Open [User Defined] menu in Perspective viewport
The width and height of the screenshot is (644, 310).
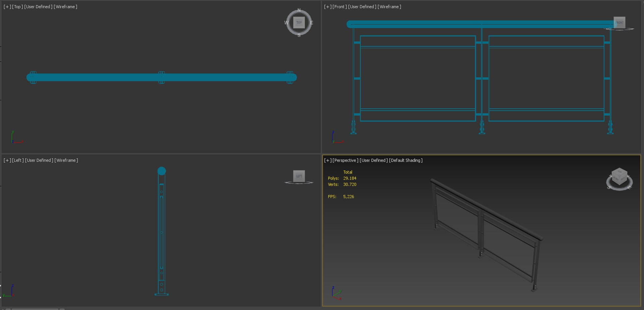[x=373, y=160]
